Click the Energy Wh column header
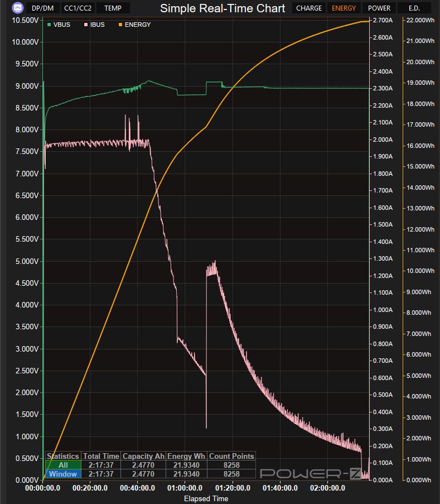 pos(187,456)
